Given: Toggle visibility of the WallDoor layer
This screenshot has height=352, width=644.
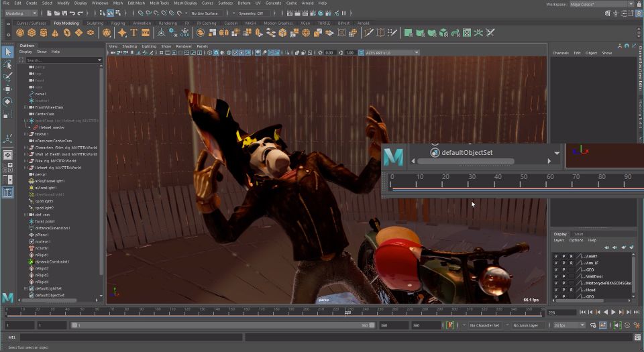Looking at the screenshot, I should (555, 276).
